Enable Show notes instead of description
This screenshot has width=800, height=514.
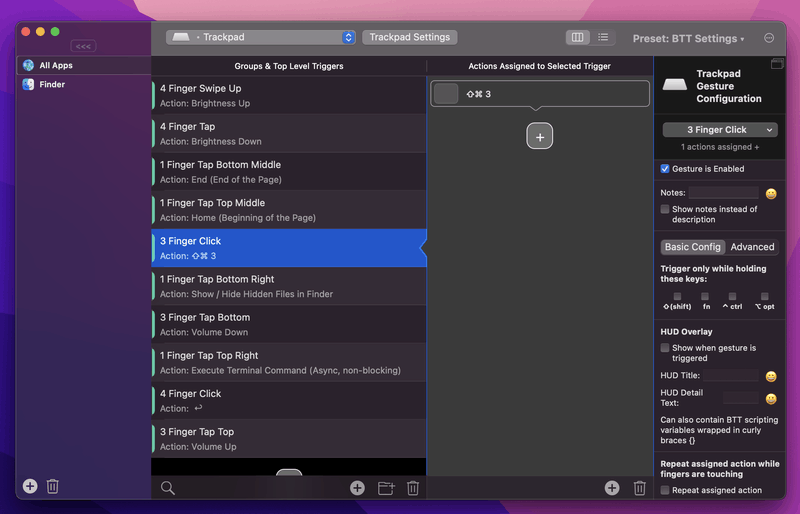tap(665, 209)
